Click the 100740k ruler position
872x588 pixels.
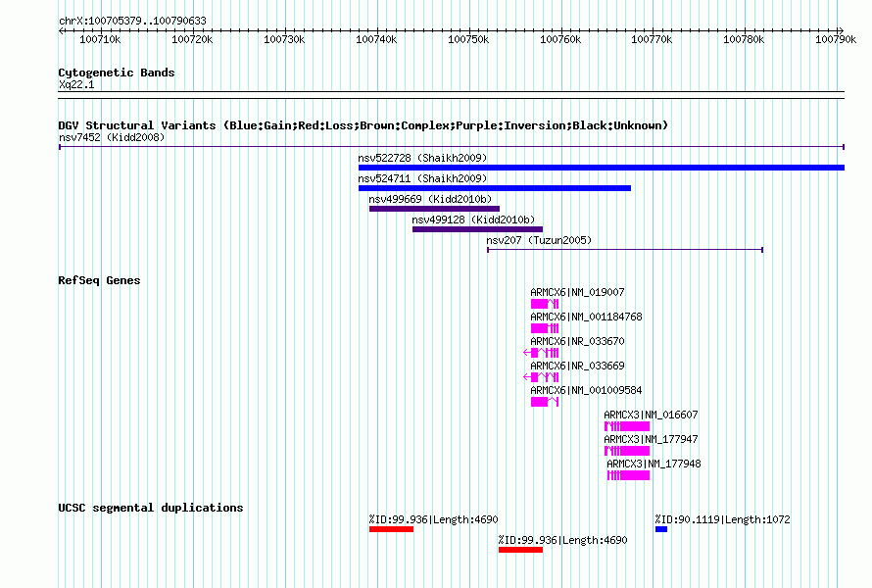376,39
